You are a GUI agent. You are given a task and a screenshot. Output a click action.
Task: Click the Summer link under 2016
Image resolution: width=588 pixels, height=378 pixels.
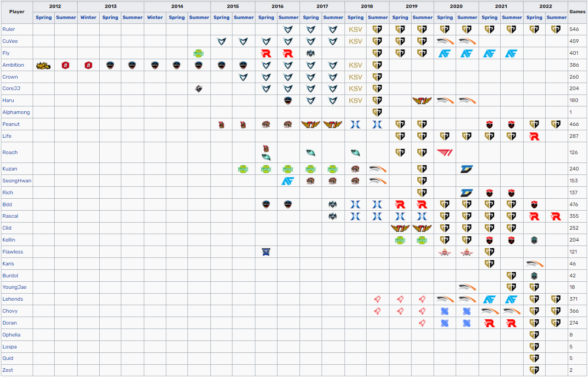point(288,18)
